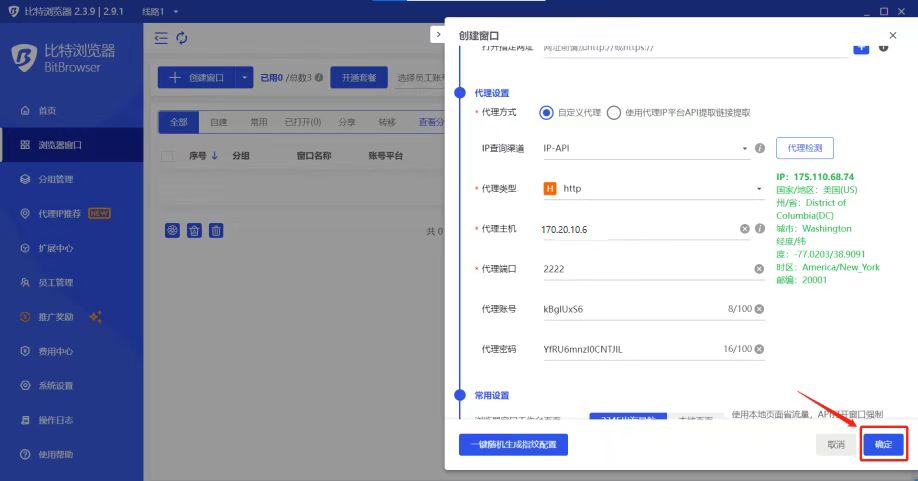Select 使用代理IP平台API提取链接提取 radio option
This screenshot has width=918, height=481.
click(614, 113)
